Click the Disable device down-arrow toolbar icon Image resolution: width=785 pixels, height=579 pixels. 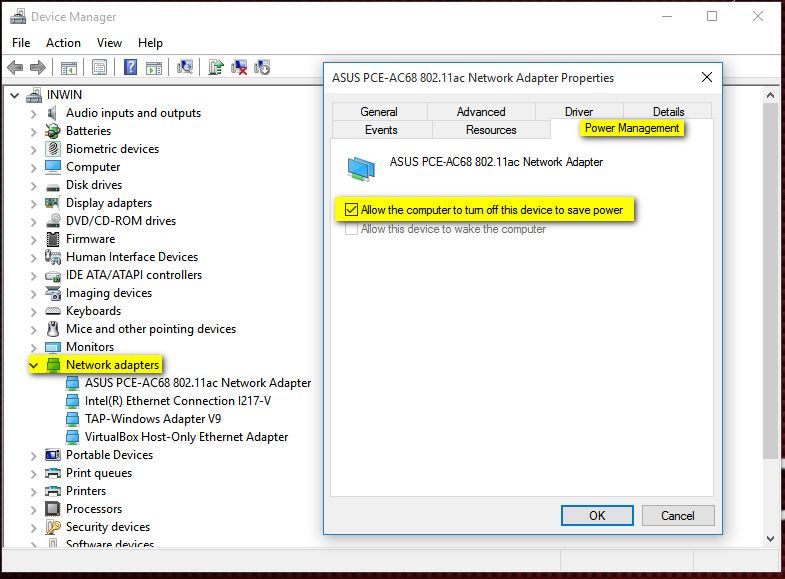point(262,67)
